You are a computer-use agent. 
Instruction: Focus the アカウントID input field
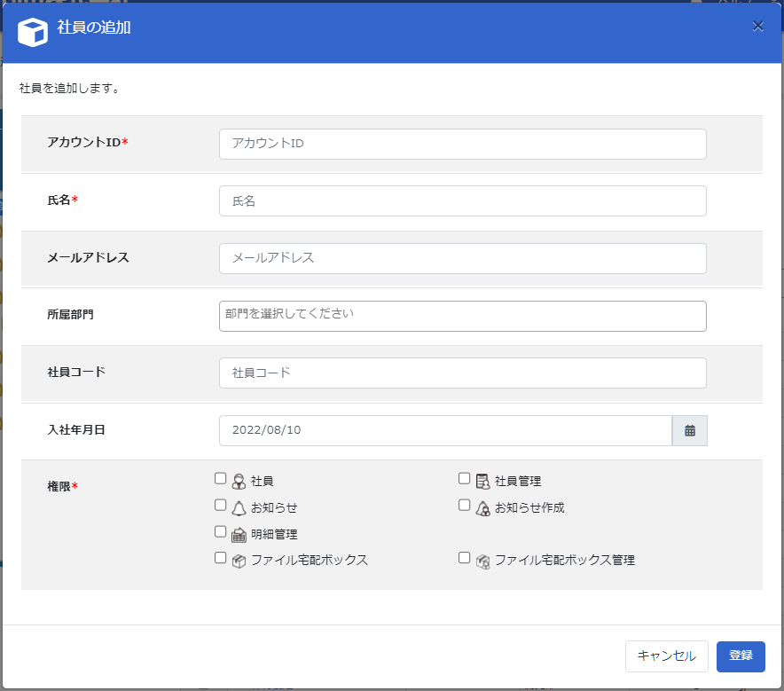(462, 144)
